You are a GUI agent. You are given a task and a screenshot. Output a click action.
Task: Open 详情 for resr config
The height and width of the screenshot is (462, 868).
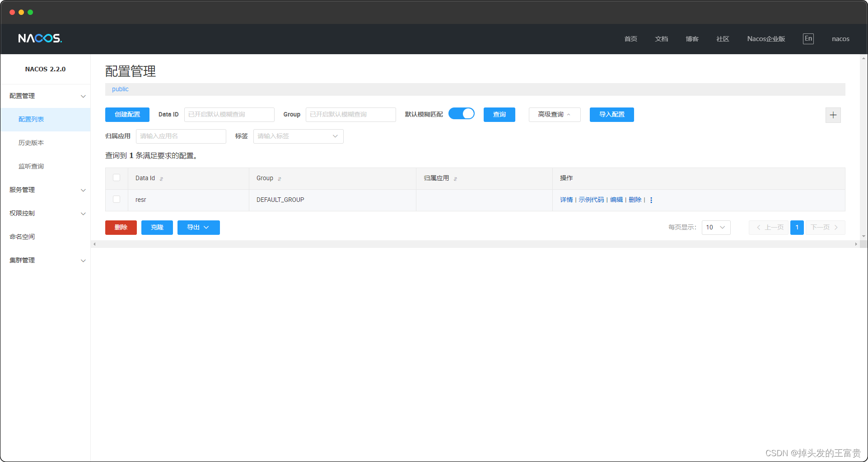566,200
